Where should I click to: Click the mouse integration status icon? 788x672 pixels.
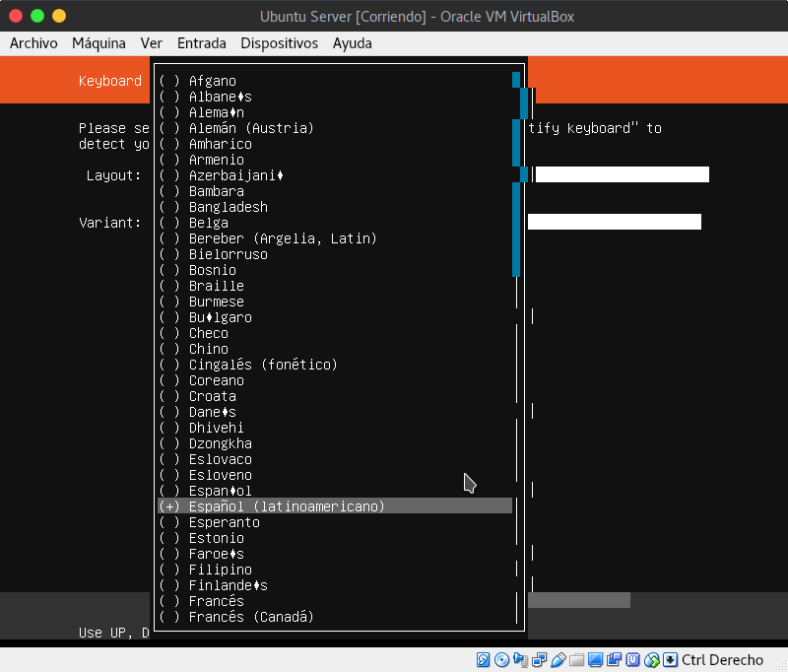652,660
